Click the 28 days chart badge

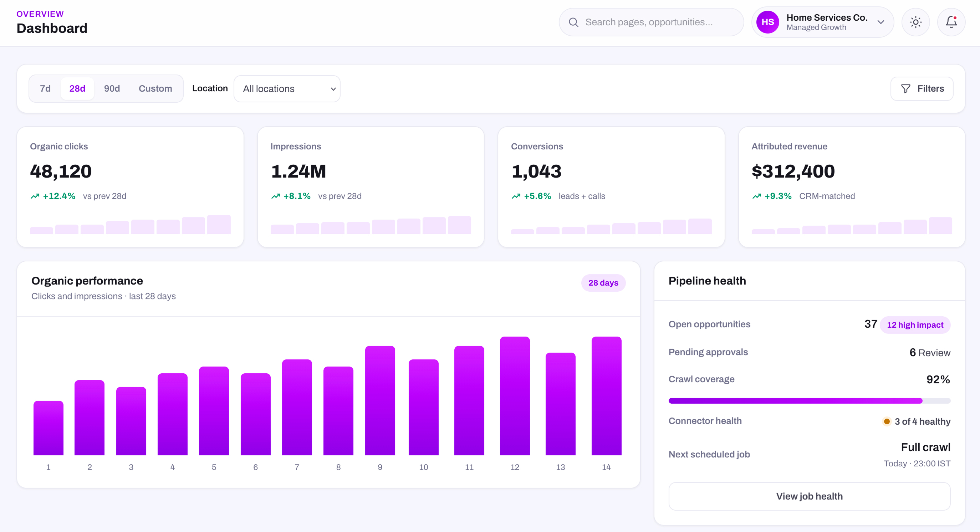tap(603, 283)
